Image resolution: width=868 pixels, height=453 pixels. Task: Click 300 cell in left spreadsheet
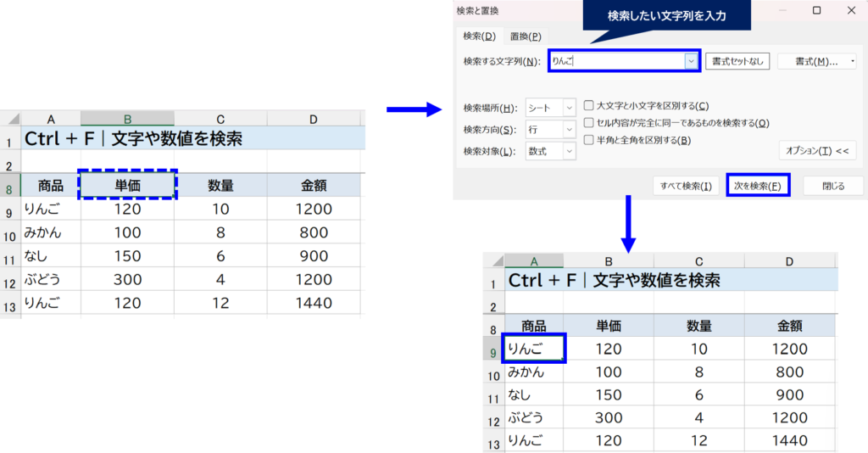tap(127, 279)
